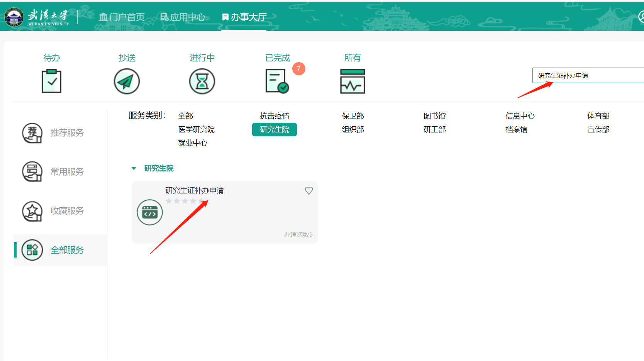Image resolution: width=644 pixels, height=361 pixels.
Task: Collapse the 研究生院 section triangle
Action: 134,168
